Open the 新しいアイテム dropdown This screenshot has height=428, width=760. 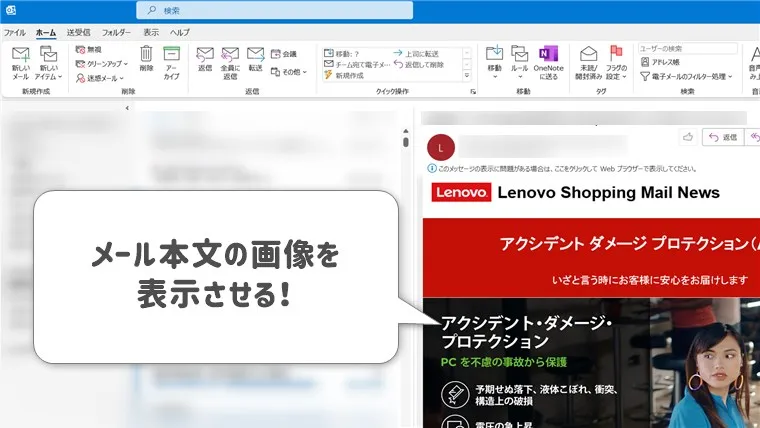(48, 63)
